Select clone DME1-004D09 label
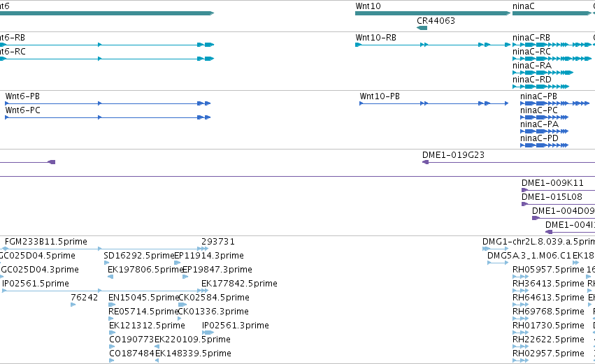Screen dimensions: 595x364 tap(563, 211)
